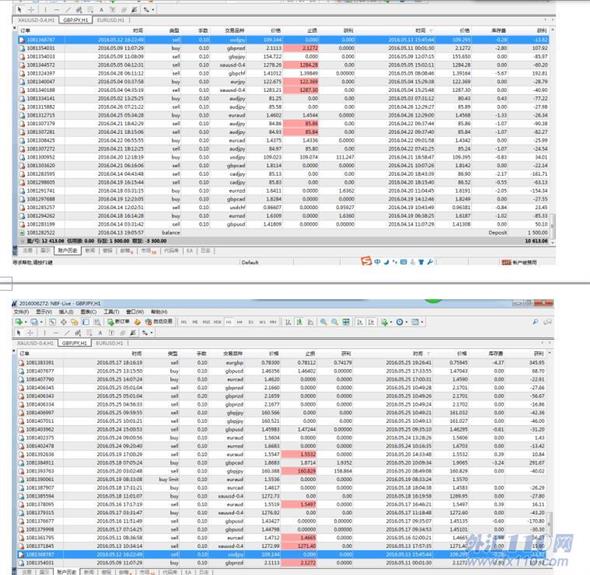
Task: Open the 工具(T) menu
Action: pos(111,312)
